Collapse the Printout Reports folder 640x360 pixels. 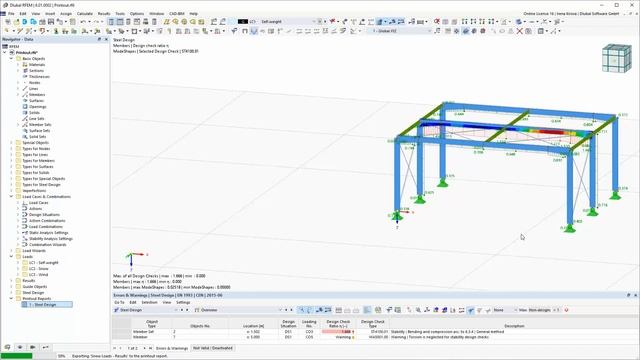(x=11, y=299)
